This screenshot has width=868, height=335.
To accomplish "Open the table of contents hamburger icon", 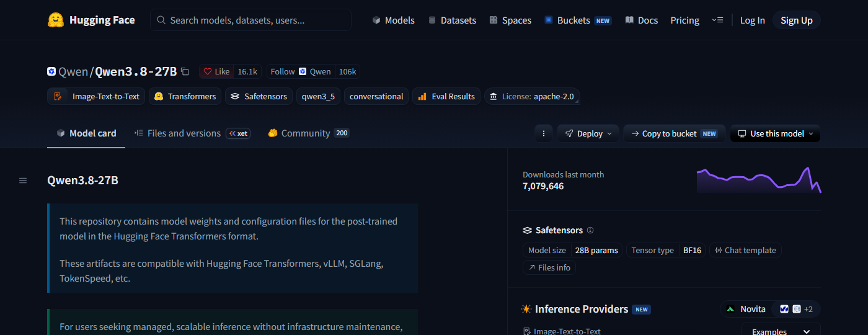I will (23, 181).
